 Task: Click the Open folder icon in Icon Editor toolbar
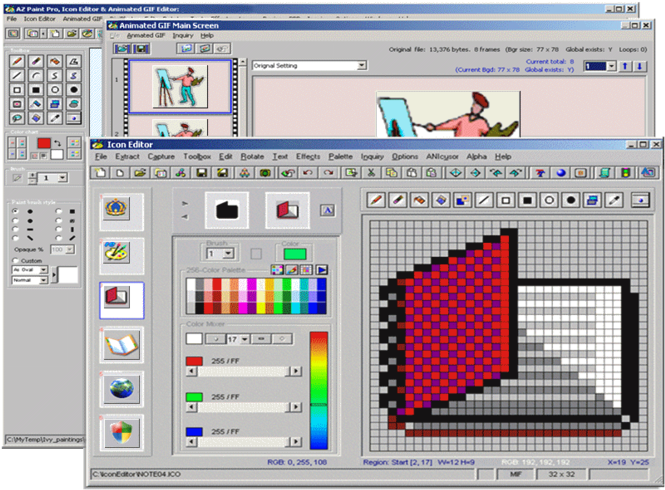pyautogui.click(x=140, y=173)
